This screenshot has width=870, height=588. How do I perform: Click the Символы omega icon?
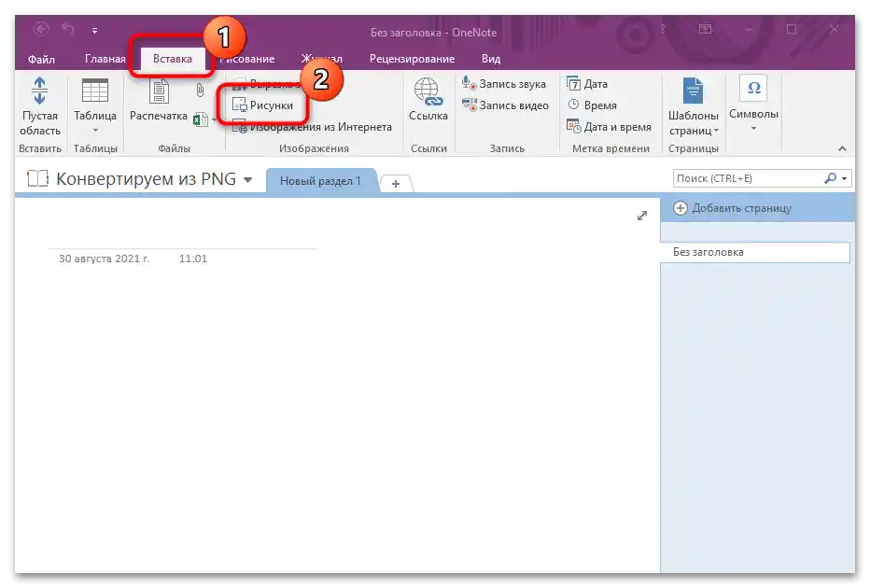(753, 88)
